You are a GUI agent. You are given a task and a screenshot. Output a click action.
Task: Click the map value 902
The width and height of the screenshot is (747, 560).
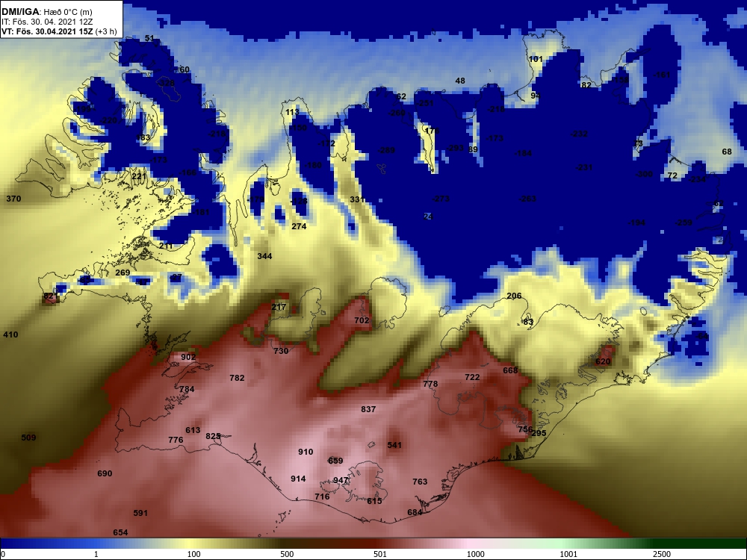(x=188, y=357)
